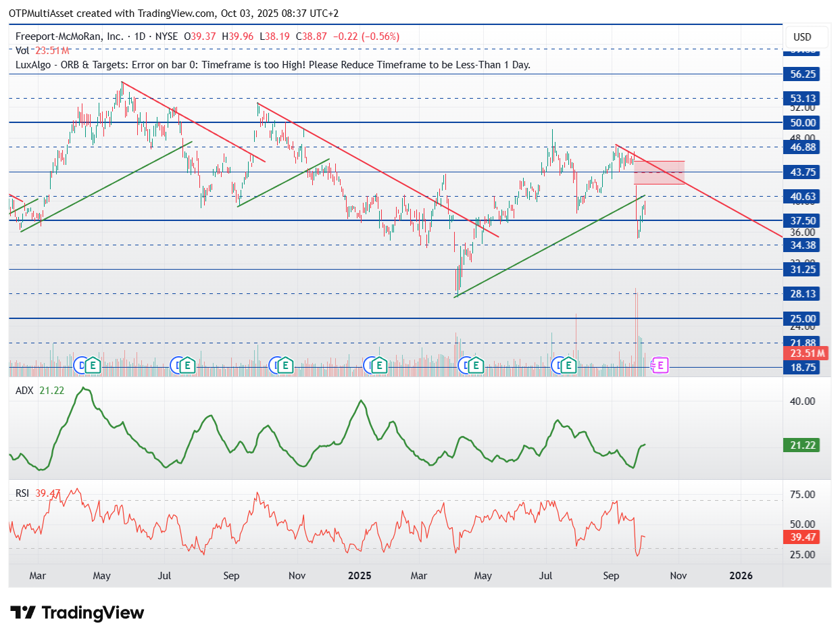840x638 pixels.
Task: Click the Vol indicator legend
Action: (22, 50)
